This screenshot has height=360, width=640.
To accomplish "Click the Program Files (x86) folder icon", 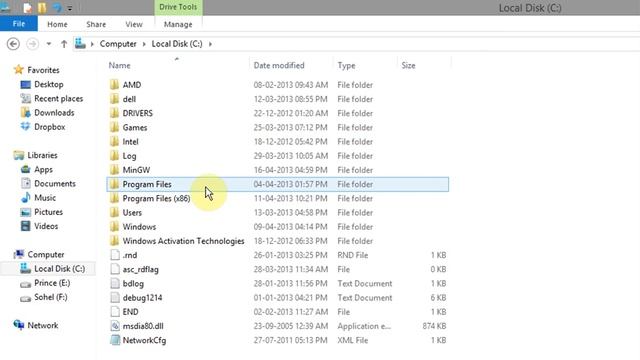I will point(115,198).
